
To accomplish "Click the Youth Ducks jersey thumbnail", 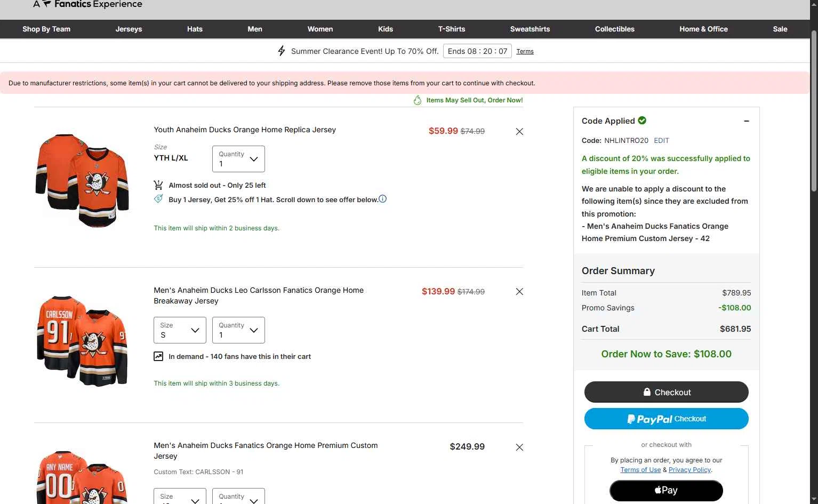I will tap(82, 180).
